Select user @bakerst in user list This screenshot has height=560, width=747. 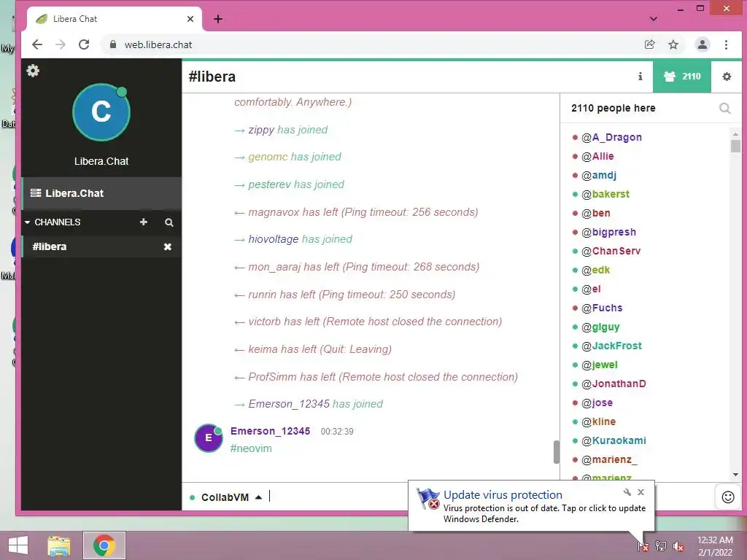pyautogui.click(x=605, y=194)
